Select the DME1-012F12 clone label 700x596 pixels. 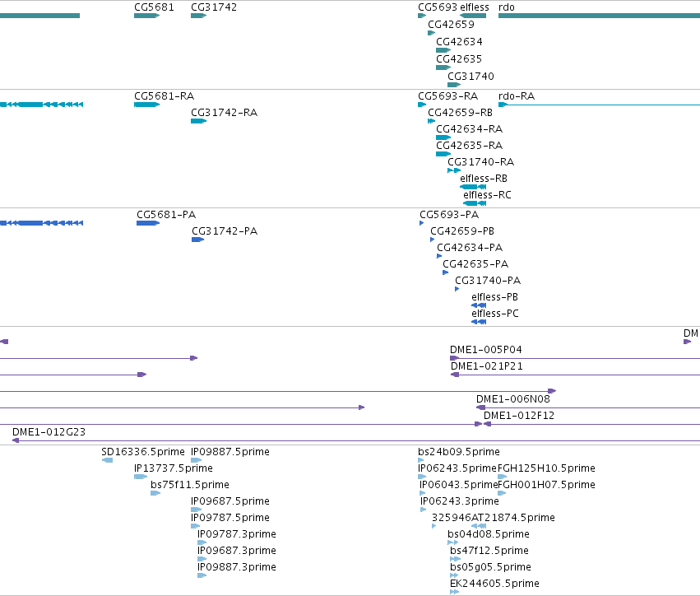tap(519, 416)
